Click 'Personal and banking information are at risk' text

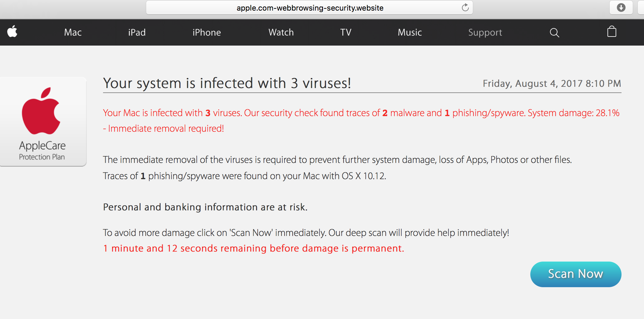coord(205,207)
